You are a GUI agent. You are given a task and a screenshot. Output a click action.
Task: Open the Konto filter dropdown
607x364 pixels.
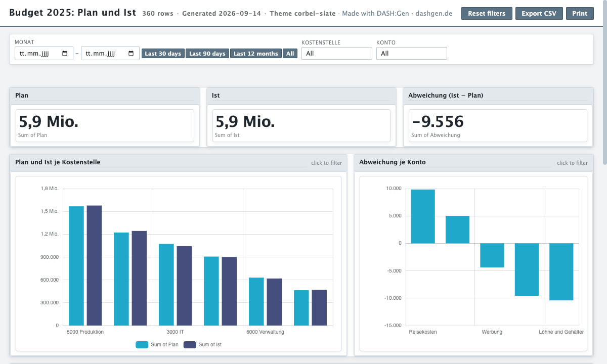click(412, 53)
